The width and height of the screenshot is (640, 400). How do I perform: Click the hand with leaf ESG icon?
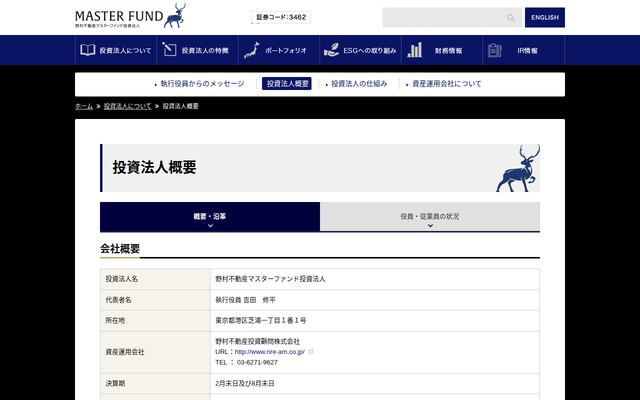(x=331, y=50)
